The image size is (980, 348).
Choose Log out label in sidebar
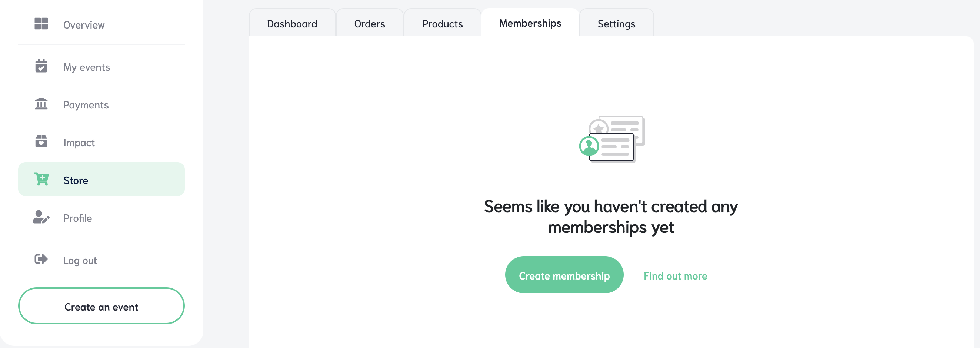80,261
